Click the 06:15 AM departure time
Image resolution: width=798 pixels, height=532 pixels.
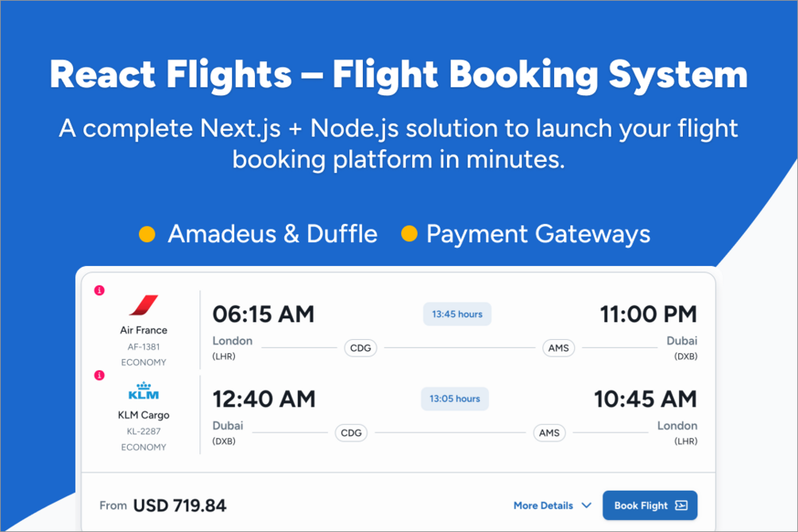click(264, 314)
